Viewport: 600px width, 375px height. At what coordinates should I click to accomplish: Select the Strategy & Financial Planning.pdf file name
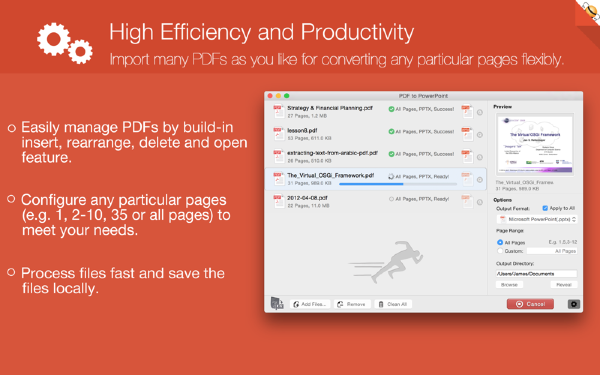[x=330, y=108]
